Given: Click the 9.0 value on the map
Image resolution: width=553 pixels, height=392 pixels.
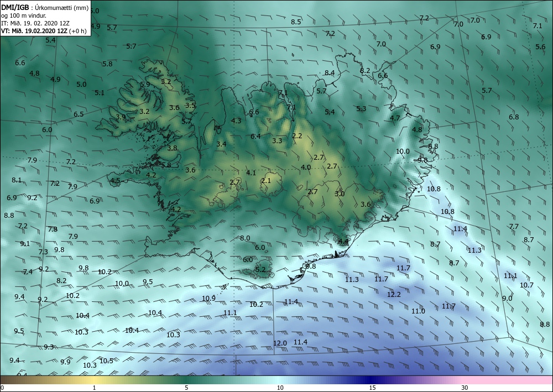Looking at the screenshot, I should point(507,298).
